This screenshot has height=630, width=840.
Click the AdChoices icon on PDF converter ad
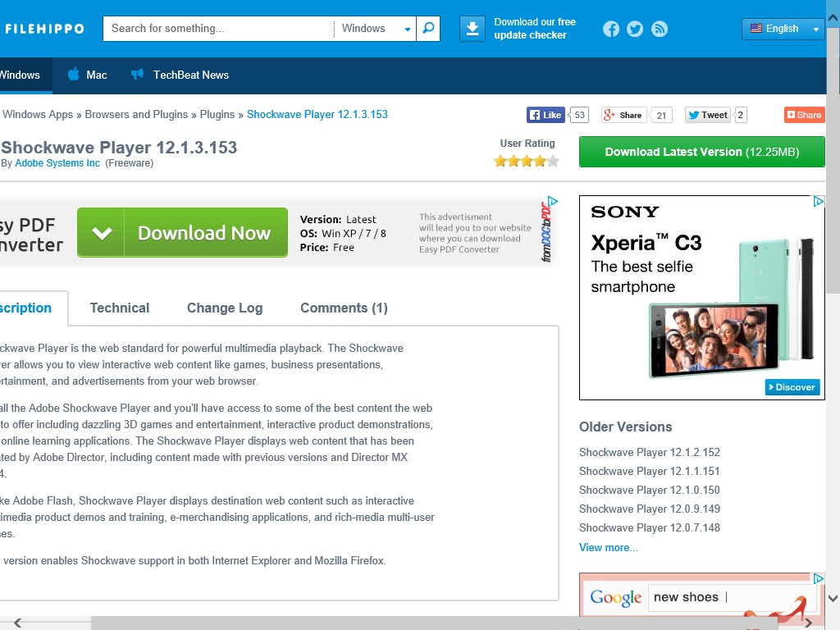click(x=553, y=202)
